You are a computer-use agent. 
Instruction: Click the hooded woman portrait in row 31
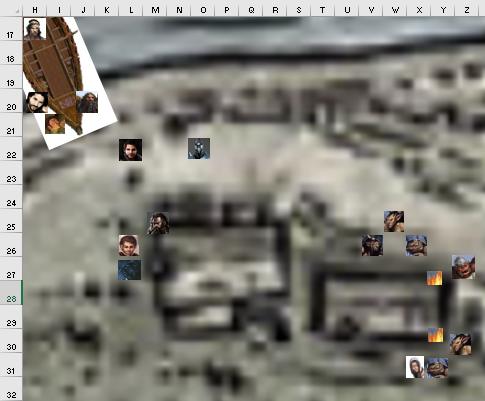tap(415, 367)
